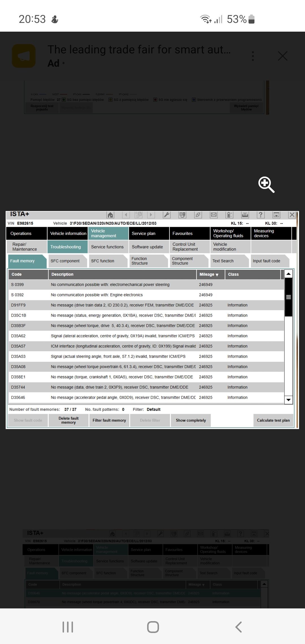Open the Text Search tab
Viewport: 305px width, 644px height.
[x=230, y=261]
